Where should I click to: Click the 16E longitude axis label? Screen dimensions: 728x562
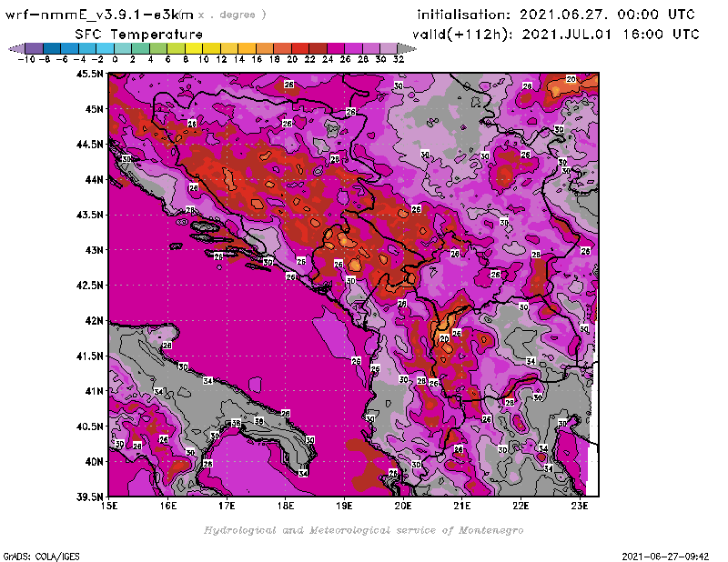click(167, 506)
